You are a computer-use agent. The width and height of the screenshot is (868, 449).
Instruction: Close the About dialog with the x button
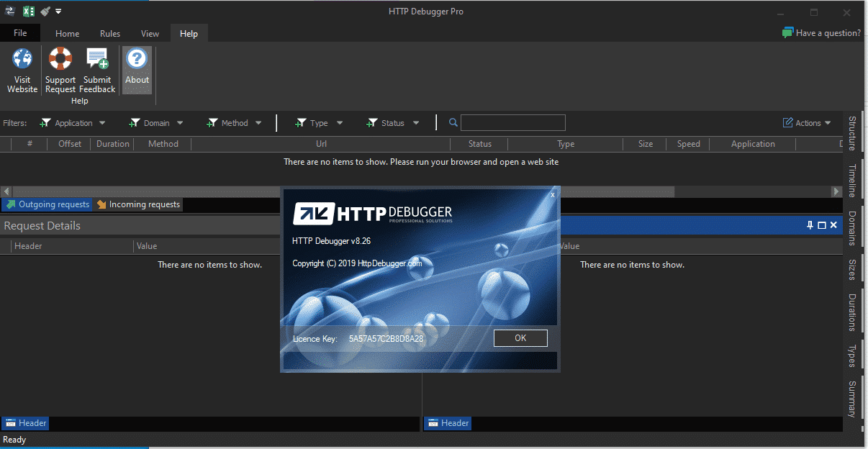pyautogui.click(x=552, y=194)
